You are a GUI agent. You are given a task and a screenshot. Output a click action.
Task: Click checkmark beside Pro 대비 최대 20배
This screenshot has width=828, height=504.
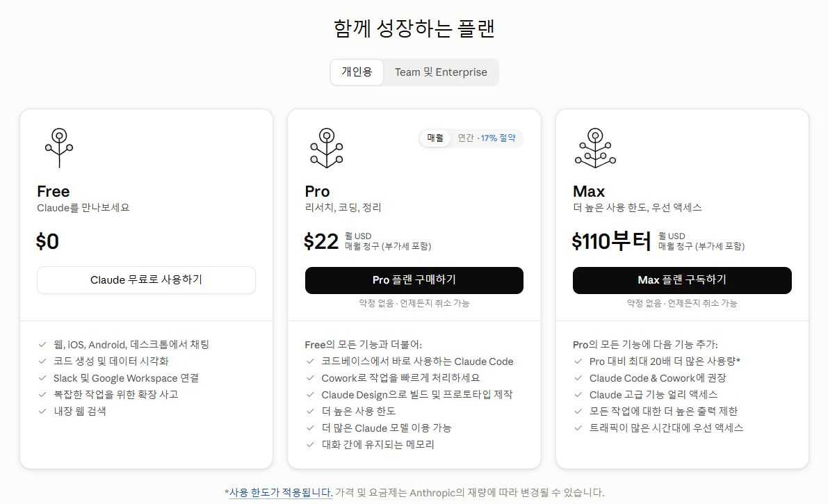pyautogui.click(x=578, y=361)
